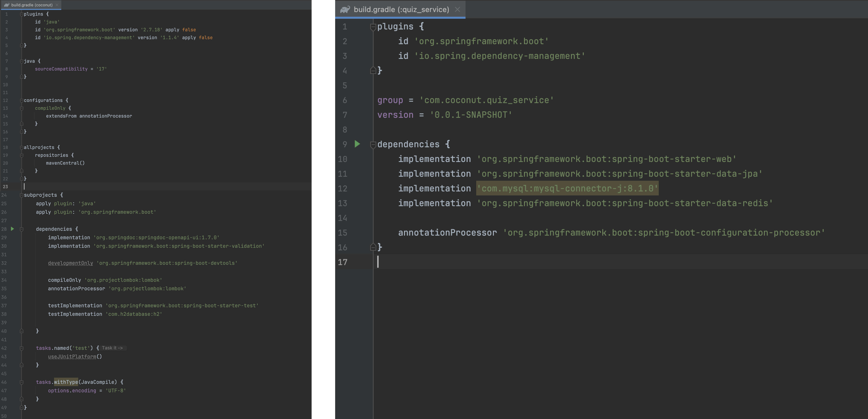Close the build.gradle (coconut) tab
This screenshot has height=419, width=868.
click(x=57, y=5)
